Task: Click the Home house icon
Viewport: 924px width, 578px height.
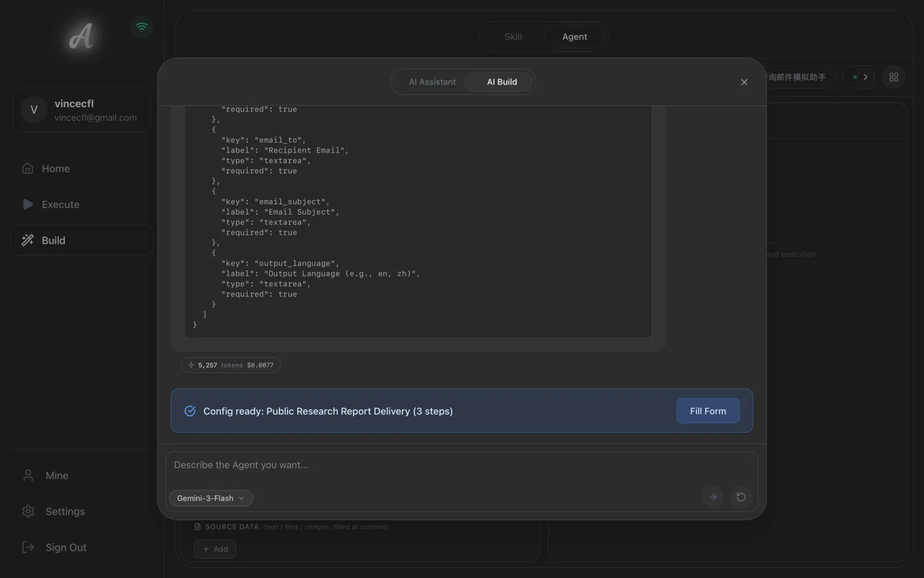Action: (x=27, y=168)
